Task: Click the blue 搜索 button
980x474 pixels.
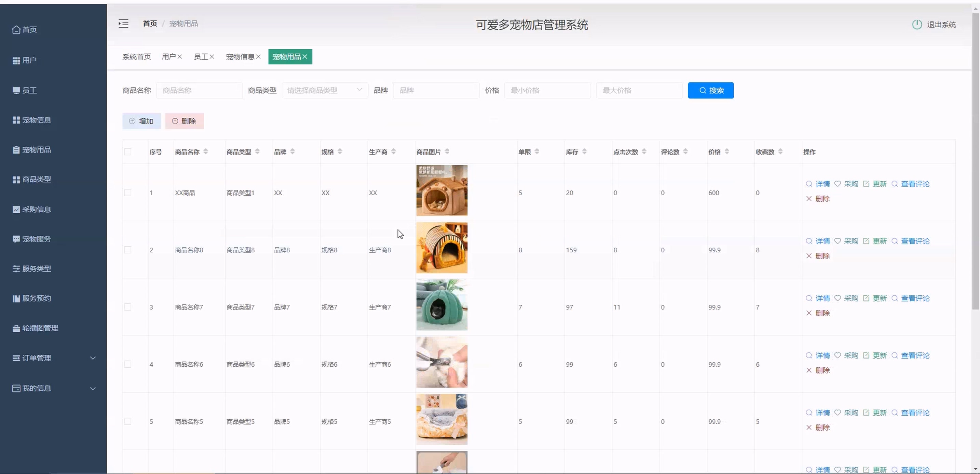Action: pos(711,90)
